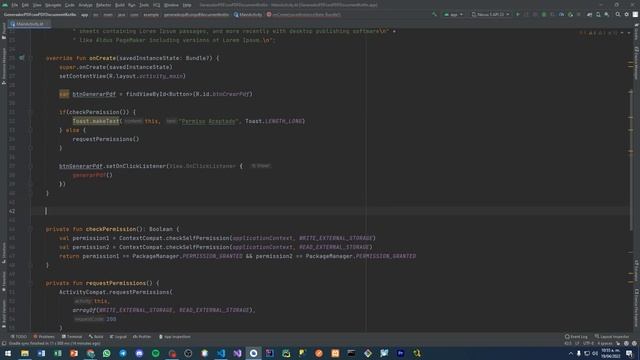Toggle the Build Variants side panel
This screenshot has width=640, height=360.
pyautogui.click(x=4, y=313)
